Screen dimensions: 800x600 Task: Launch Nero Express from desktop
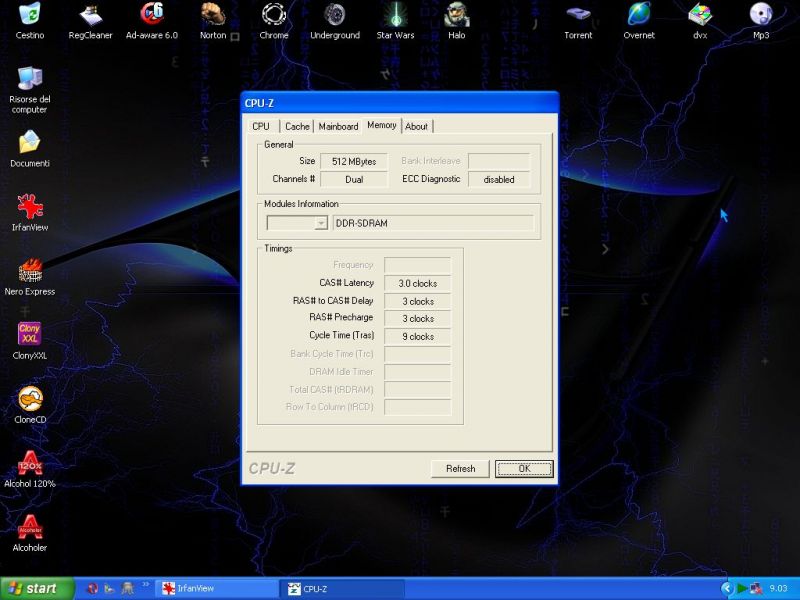click(x=30, y=277)
